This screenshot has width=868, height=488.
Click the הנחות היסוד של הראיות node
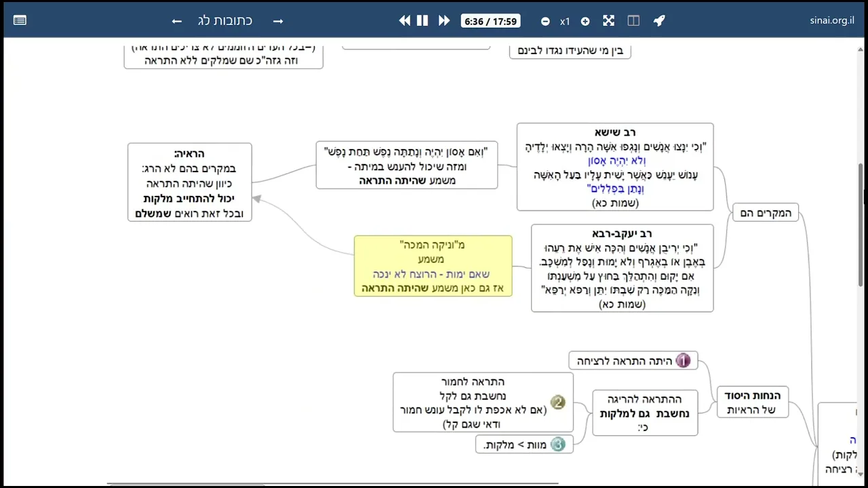pyautogui.click(x=753, y=402)
